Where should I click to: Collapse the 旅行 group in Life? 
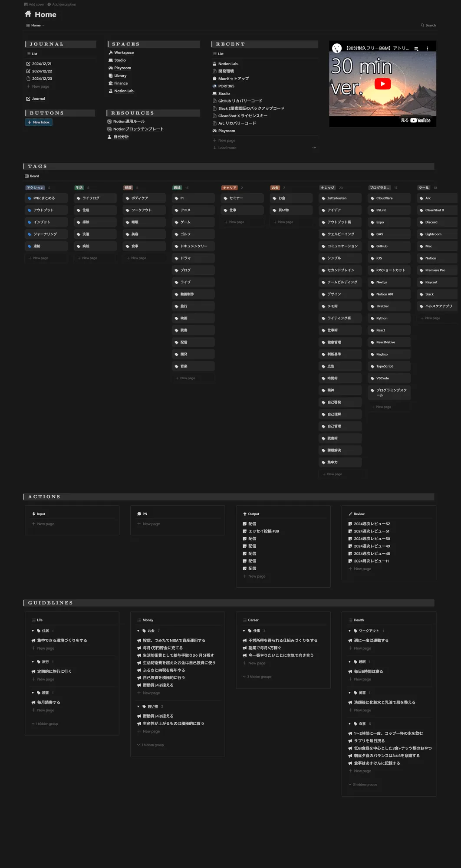click(33, 662)
